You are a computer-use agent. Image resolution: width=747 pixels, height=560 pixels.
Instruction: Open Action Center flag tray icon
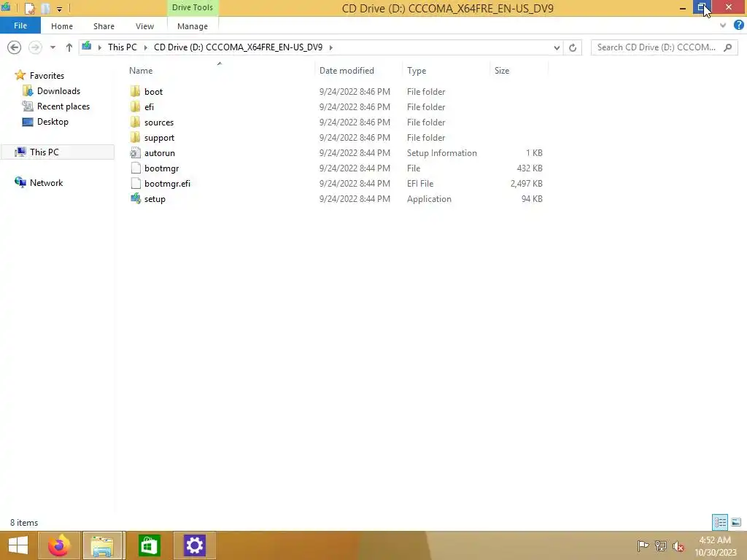click(x=642, y=545)
